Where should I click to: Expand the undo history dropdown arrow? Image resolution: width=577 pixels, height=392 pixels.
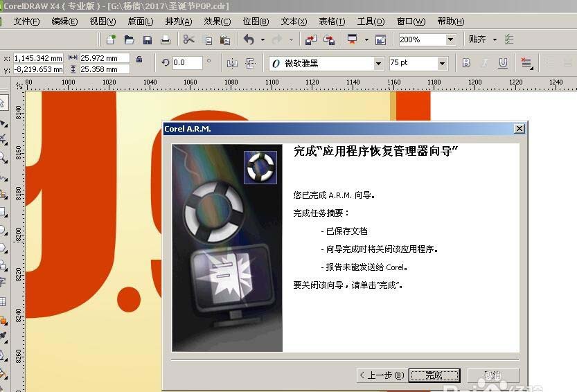coord(263,39)
